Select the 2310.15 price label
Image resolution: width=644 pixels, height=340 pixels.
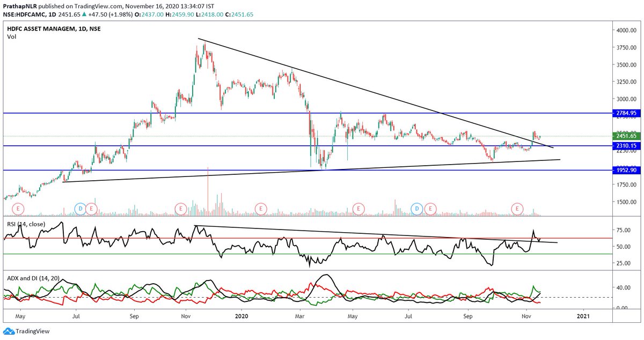pos(626,146)
